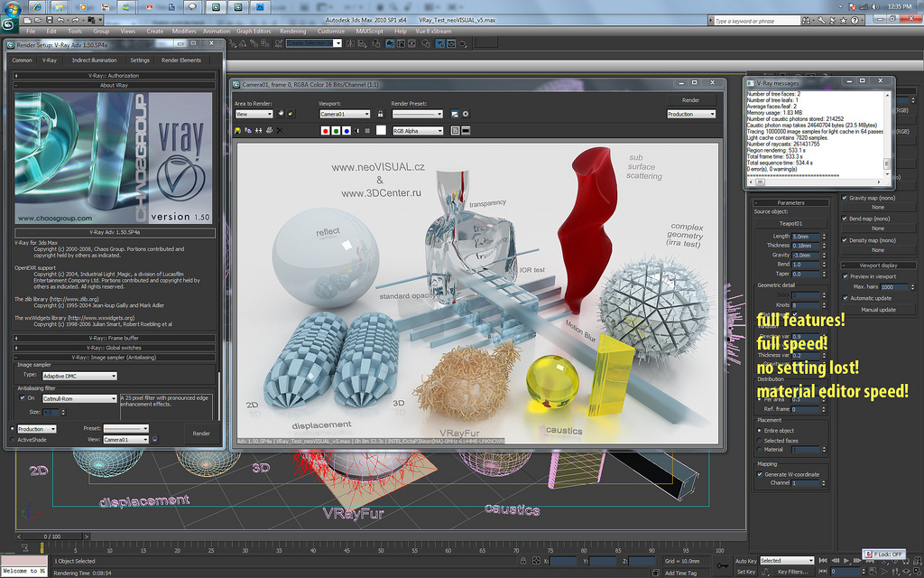Toggle UI overlay icon beside RGB Alpha
Screen dimensions: 924x578
point(455,130)
